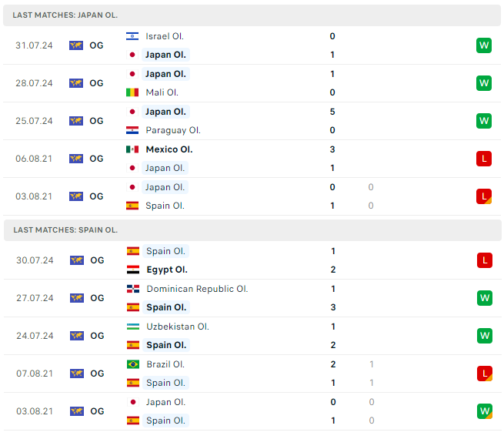504x439 pixels.
Task: Click the Israel flag icon
Action: point(132,36)
